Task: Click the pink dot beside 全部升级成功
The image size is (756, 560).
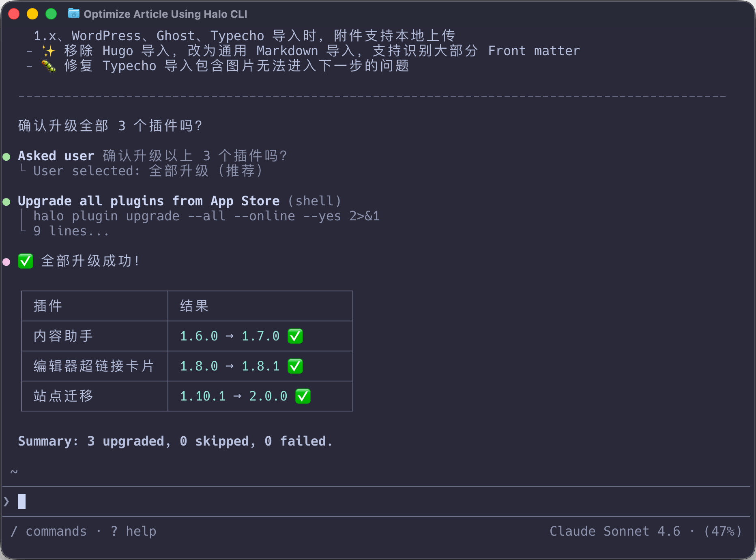Action: [x=6, y=262]
